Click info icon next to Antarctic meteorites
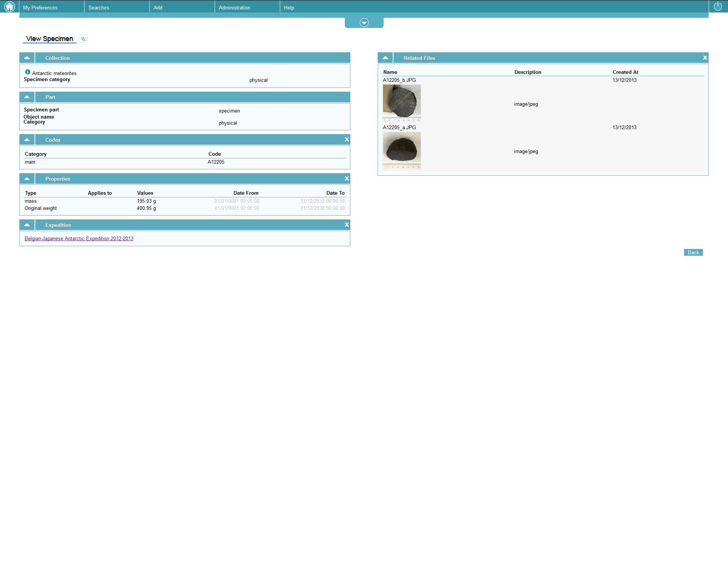This screenshot has height=585, width=728. (28, 72)
